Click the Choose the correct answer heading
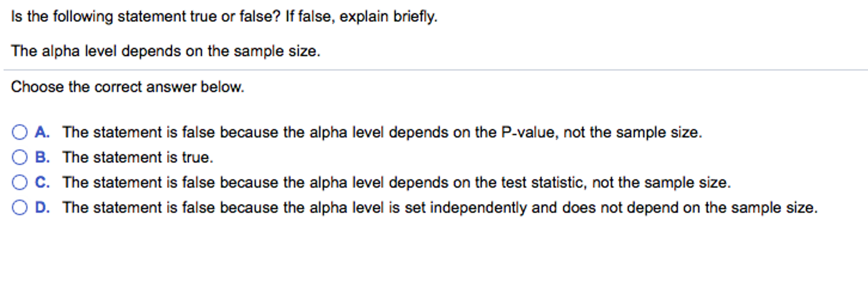The width and height of the screenshot is (868, 300). 127,87
